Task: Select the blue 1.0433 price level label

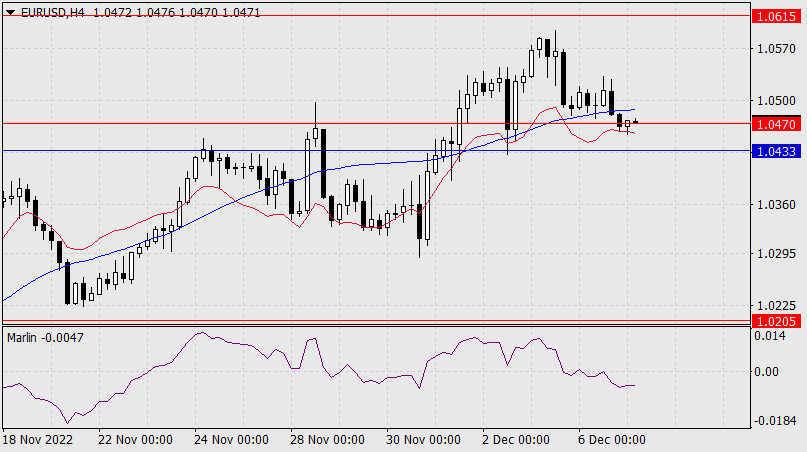Action: [777, 151]
